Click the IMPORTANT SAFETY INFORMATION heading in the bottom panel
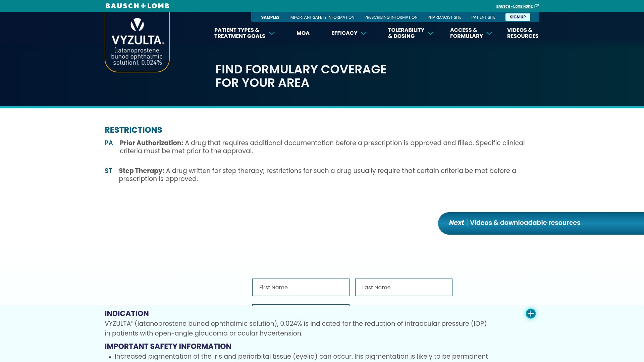 (168, 347)
